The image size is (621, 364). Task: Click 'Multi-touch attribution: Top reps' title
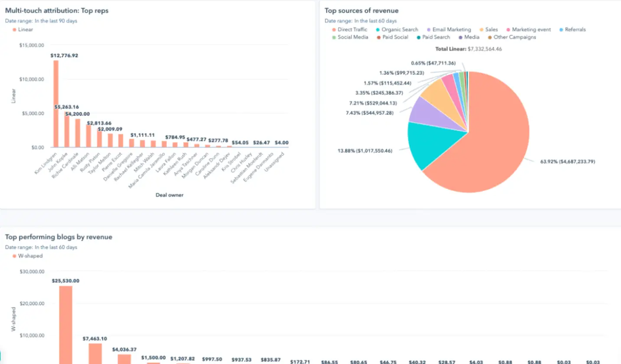point(57,11)
